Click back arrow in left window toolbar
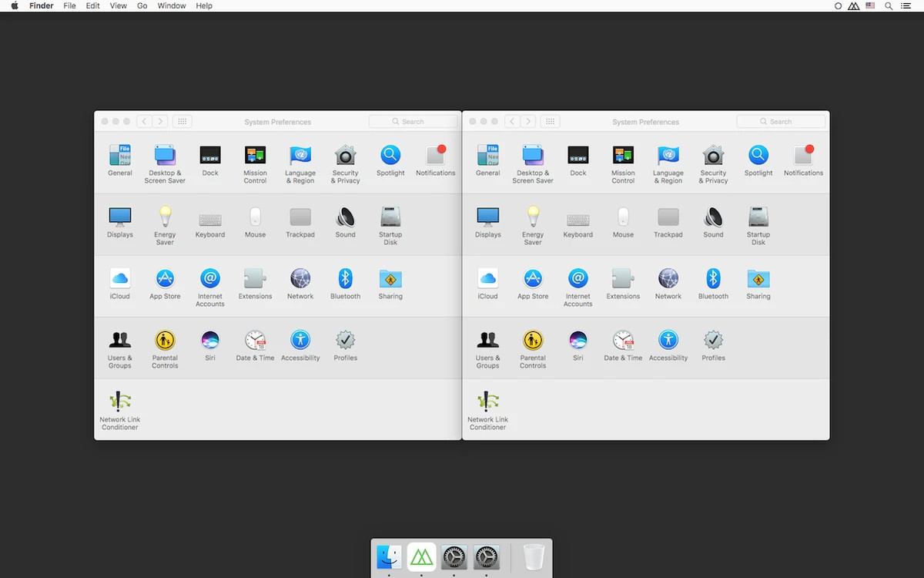 144,122
